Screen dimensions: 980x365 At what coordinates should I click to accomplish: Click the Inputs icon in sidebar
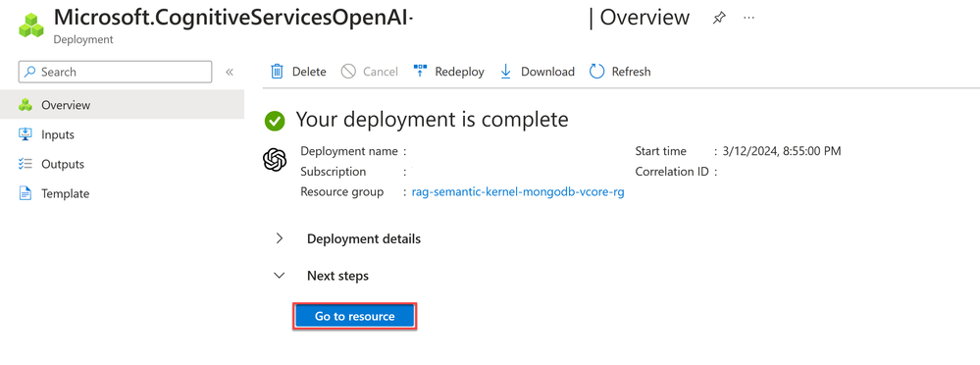pos(26,134)
